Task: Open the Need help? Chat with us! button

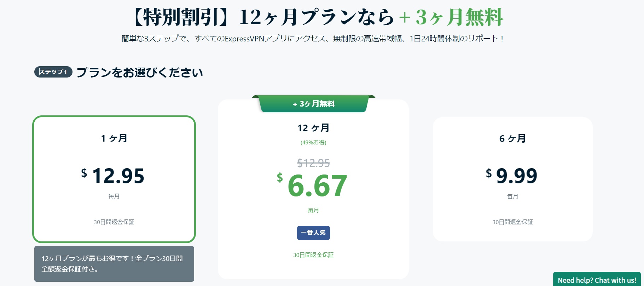Action: (597, 280)
